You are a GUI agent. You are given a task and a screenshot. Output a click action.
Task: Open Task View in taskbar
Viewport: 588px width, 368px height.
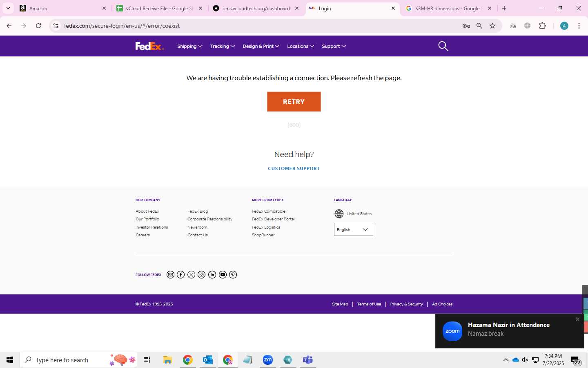click(x=147, y=360)
